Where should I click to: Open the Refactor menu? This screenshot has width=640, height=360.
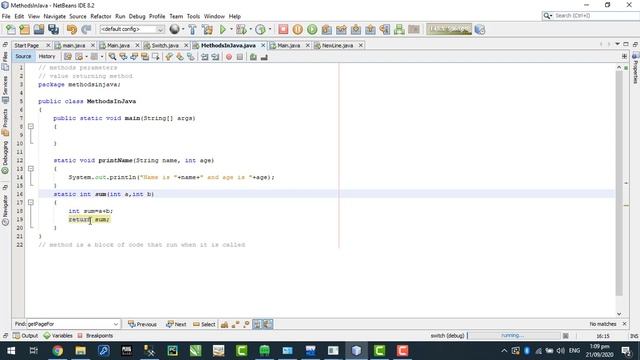pos(100,16)
